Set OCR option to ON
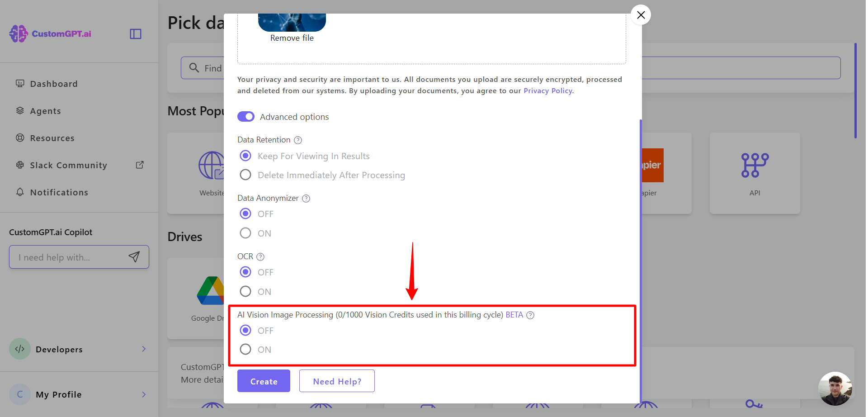The image size is (868, 417). [x=245, y=291]
